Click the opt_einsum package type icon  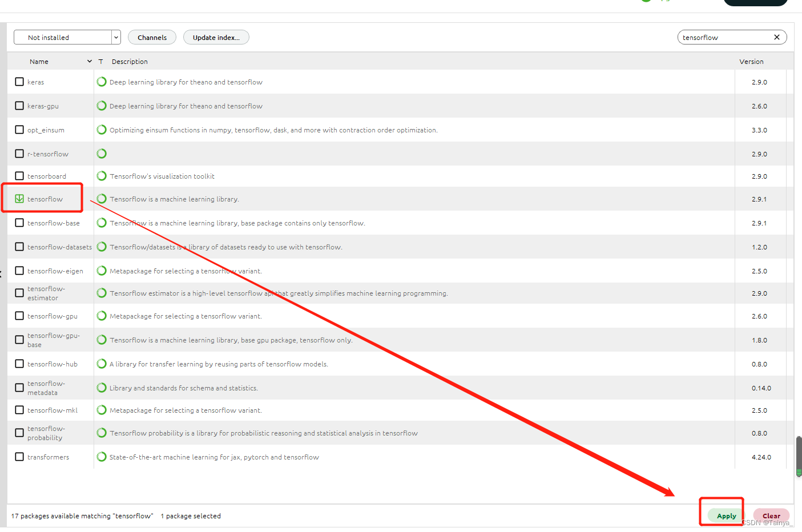pyautogui.click(x=102, y=130)
